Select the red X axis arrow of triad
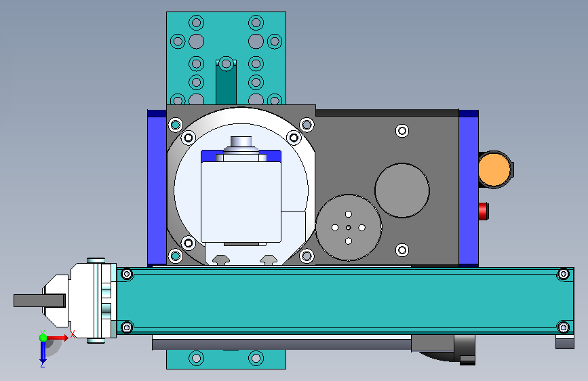This screenshot has height=381, width=588. [58, 338]
